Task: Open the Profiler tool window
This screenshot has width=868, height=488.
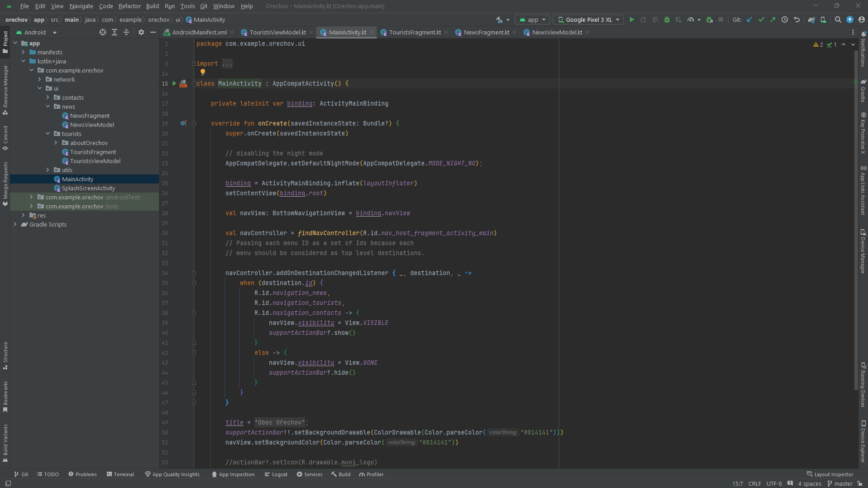Action: click(371, 474)
